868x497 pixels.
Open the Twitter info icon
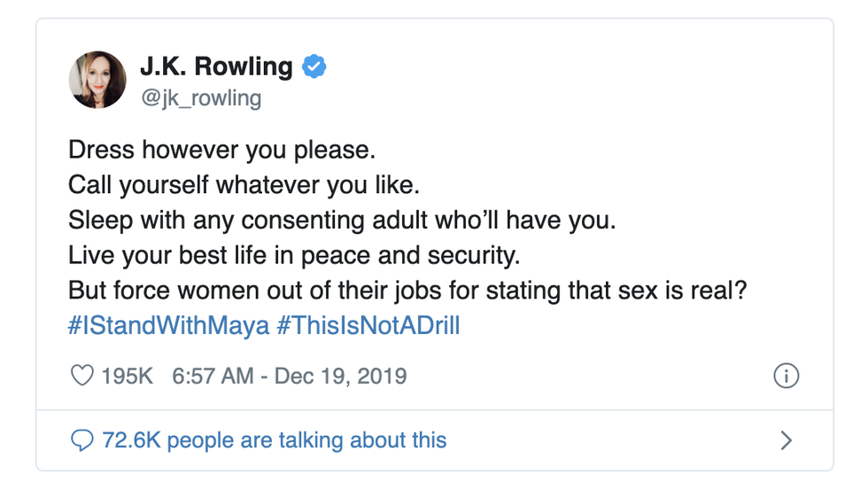coord(786,376)
